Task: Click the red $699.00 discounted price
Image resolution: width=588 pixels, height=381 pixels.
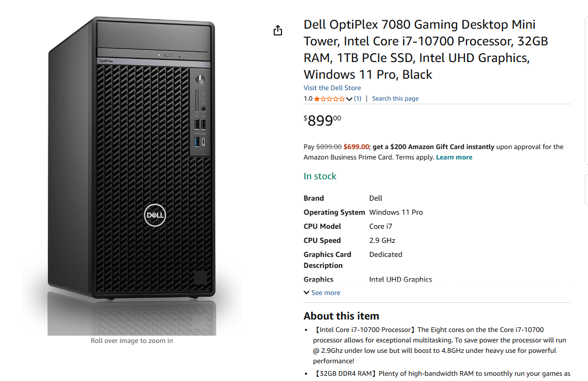Action: tap(356, 147)
